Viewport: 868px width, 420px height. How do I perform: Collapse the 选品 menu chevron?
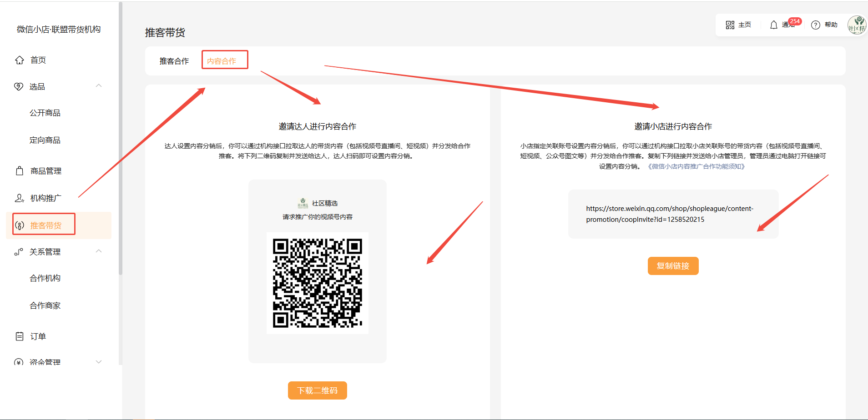pyautogui.click(x=99, y=86)
